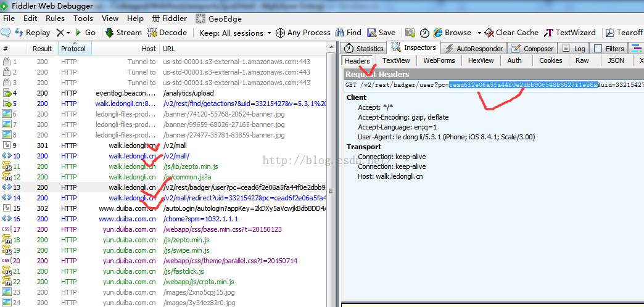Open the Help menu

click(x=135, y=18)
